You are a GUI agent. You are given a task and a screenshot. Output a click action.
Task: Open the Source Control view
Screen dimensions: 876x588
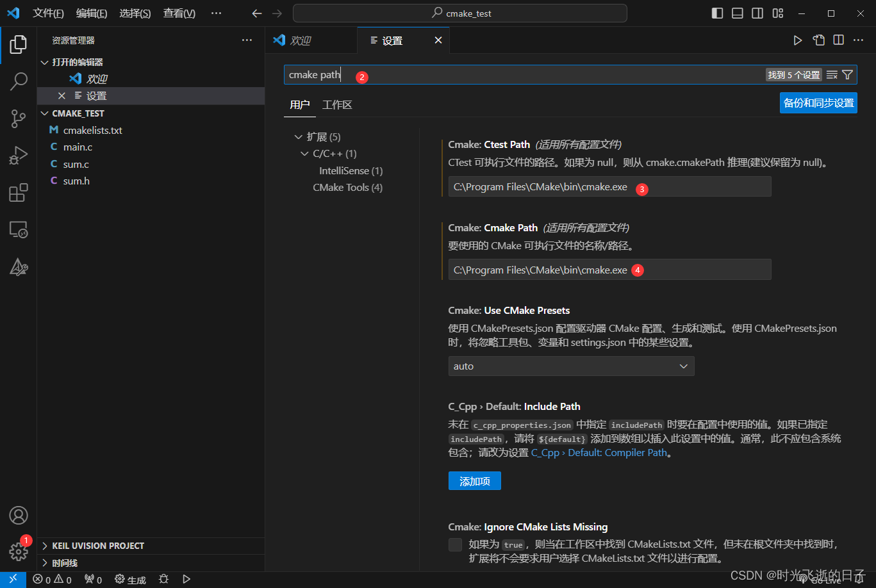pos(19,118)
